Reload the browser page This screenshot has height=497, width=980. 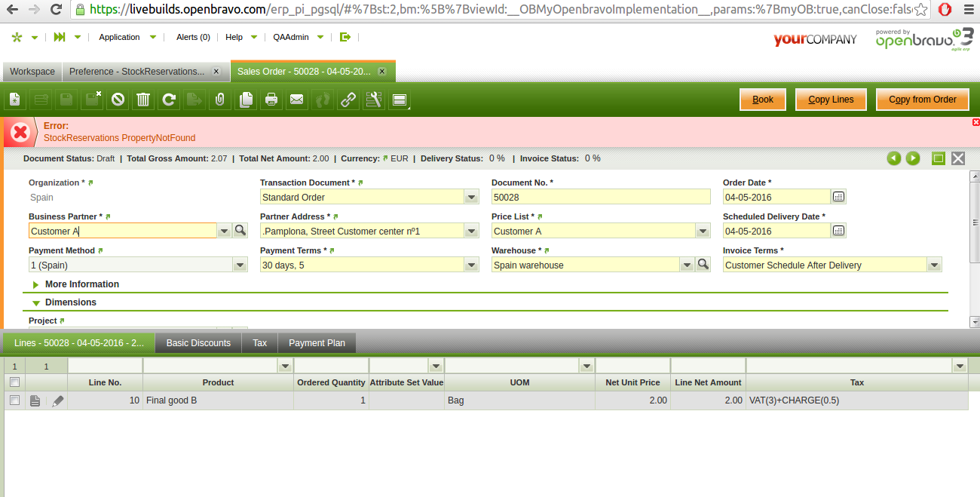coord(56,10)
